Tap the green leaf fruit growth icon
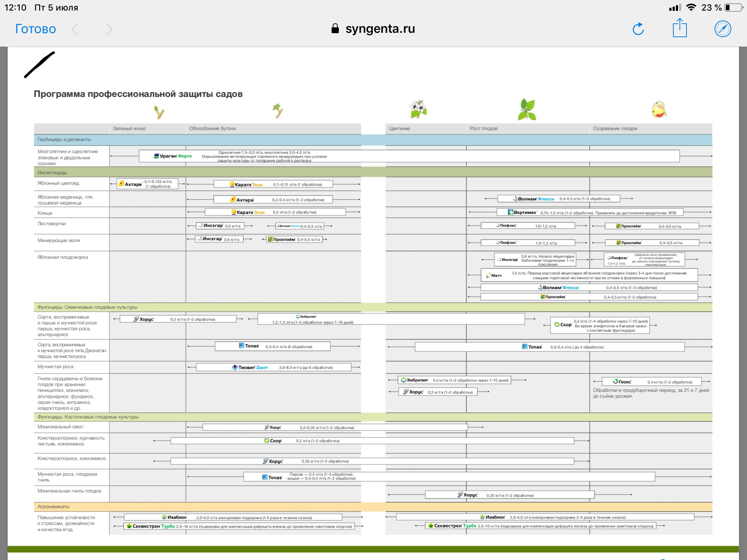Screen dimensions: 747x560 tap(527, 109)
